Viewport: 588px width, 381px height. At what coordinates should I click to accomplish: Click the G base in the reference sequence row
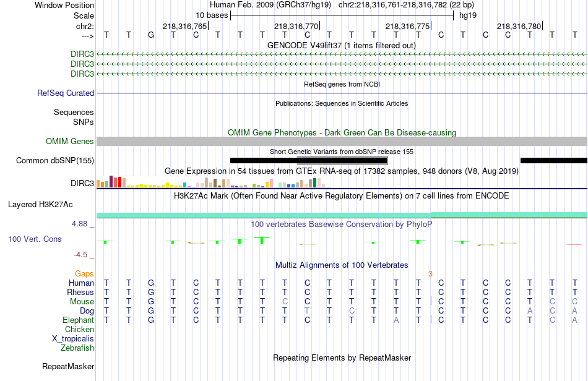pyautogui.click(x=151, y=35)
